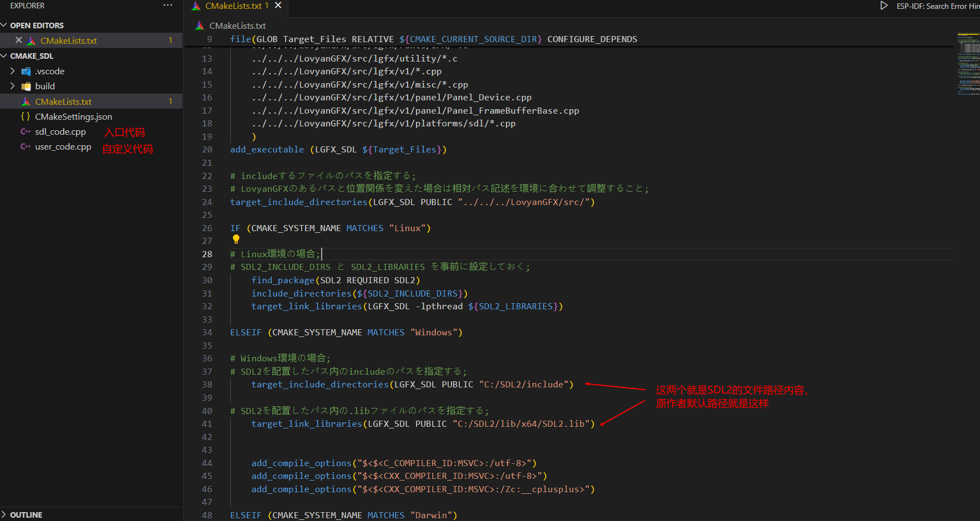
Task: Click the "Linux" string on line 26
Action: pos(407,228)
